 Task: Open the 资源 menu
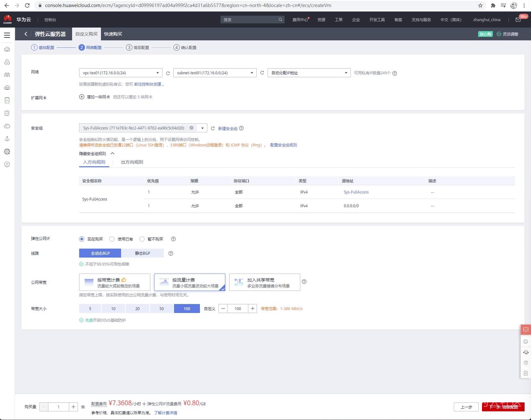321,20
